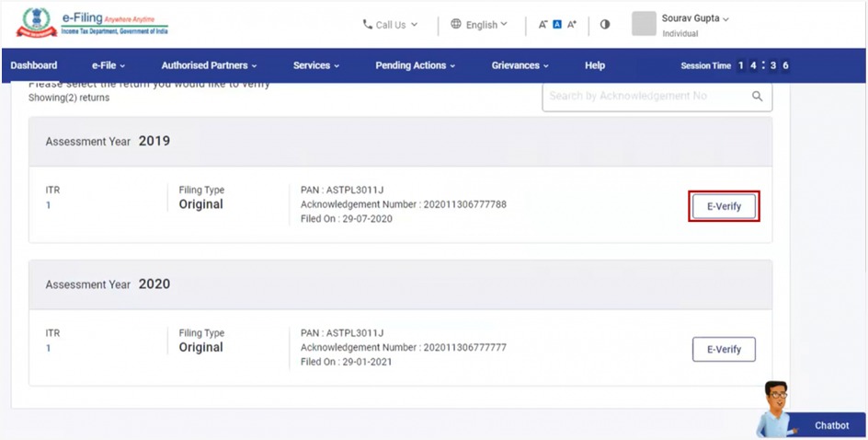
Task: Open the Help page
Action: tap(595, 65)
